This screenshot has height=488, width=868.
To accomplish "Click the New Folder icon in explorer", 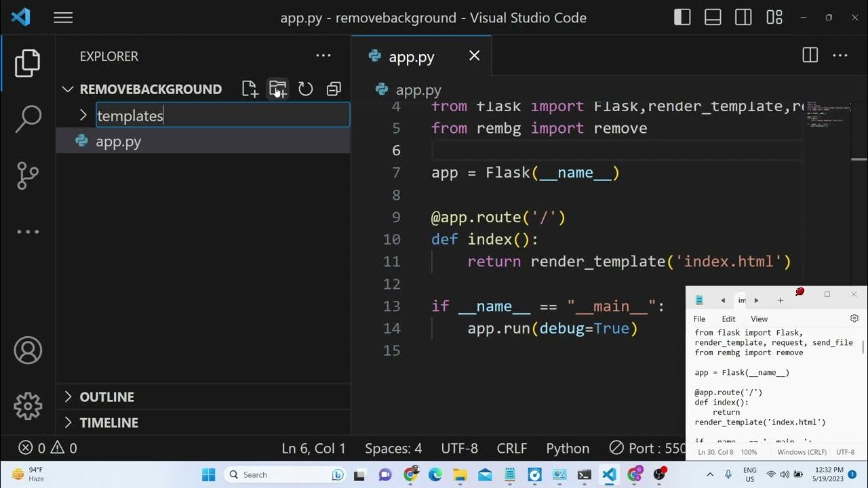I will 277,89.
